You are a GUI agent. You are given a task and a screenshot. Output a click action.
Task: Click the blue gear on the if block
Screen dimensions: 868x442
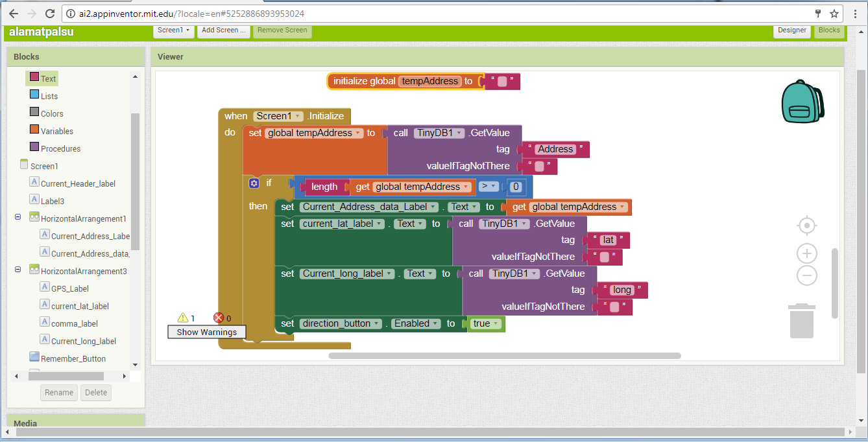tap(254, 183)
